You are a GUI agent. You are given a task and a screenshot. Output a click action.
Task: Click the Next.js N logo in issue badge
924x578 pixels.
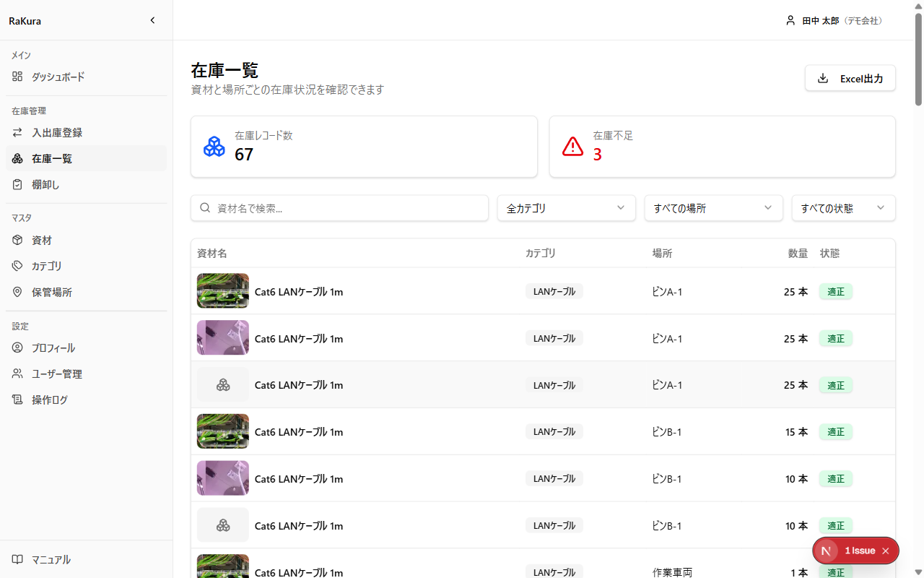827,551
